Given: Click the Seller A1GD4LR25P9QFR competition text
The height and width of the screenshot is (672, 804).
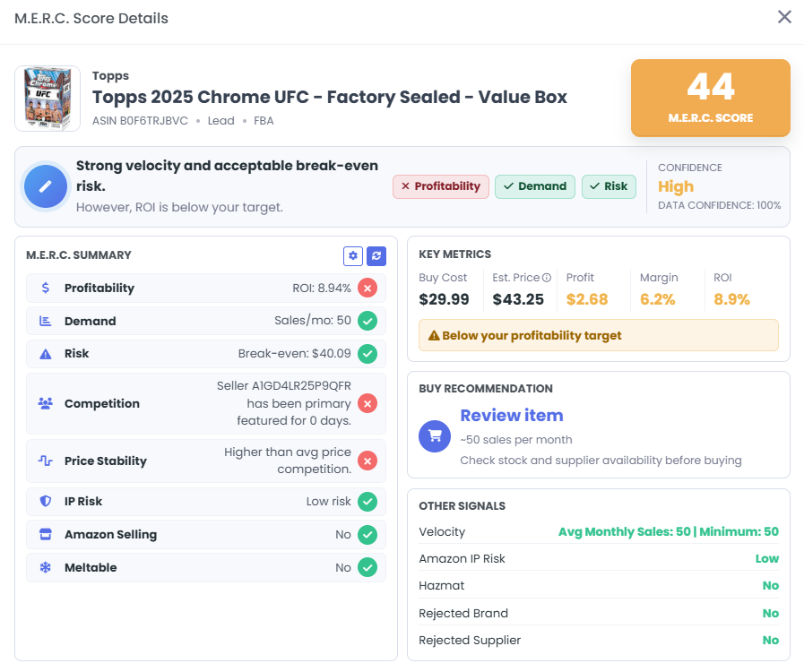Looking at the screenshot, I should click(284, 403).
